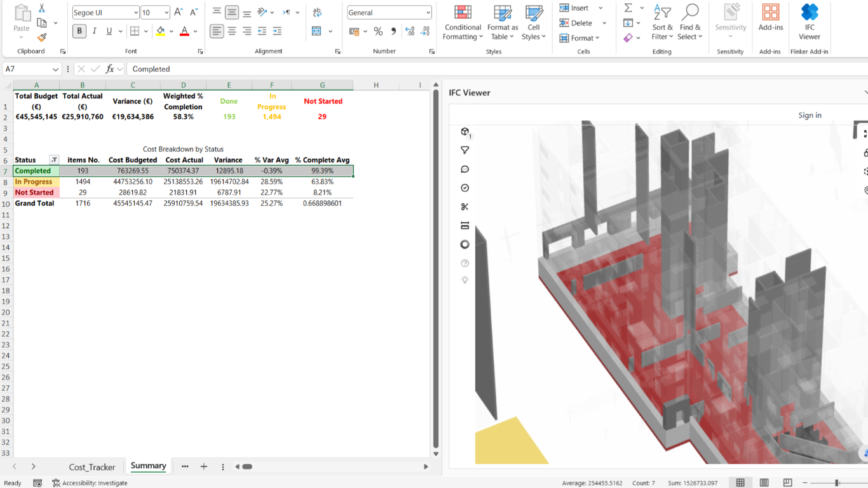Click the Cut scissors icon in Clipboard group
The width and height of the screenshot is (868, 488).
pos(42,8)
